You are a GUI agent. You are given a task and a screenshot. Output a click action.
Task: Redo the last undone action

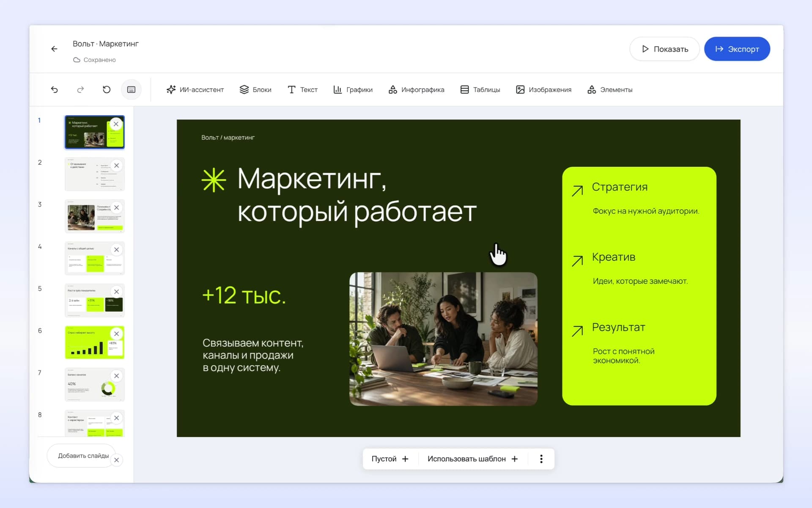[80, 89]
